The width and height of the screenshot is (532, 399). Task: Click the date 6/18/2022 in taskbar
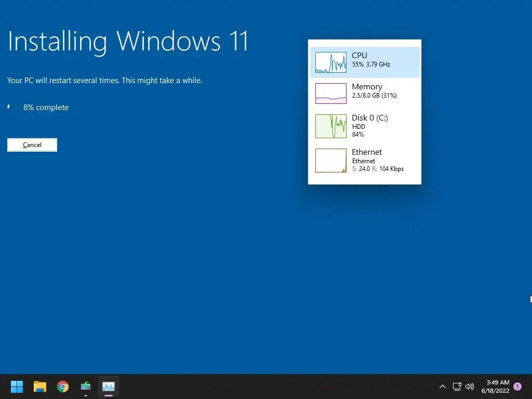(495, 391)
